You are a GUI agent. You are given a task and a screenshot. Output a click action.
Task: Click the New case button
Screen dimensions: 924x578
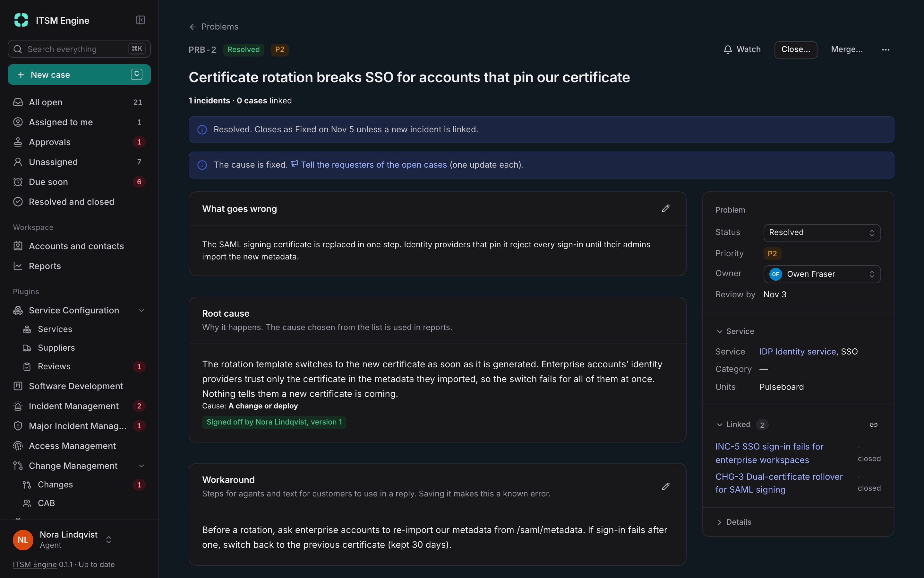tap(79, 74)
